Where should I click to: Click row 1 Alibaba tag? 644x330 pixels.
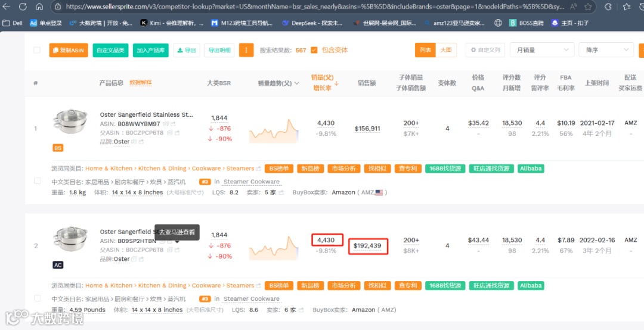(x=531, y=169)
